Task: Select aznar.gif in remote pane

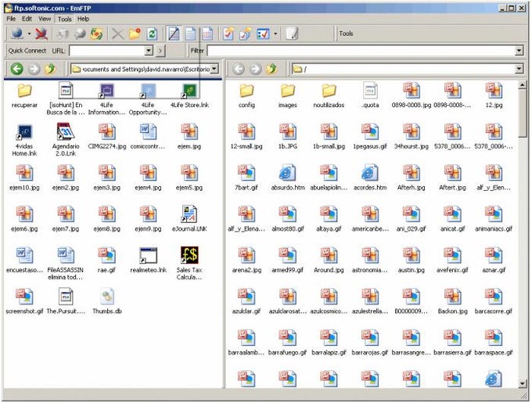Action: [494, 260]
